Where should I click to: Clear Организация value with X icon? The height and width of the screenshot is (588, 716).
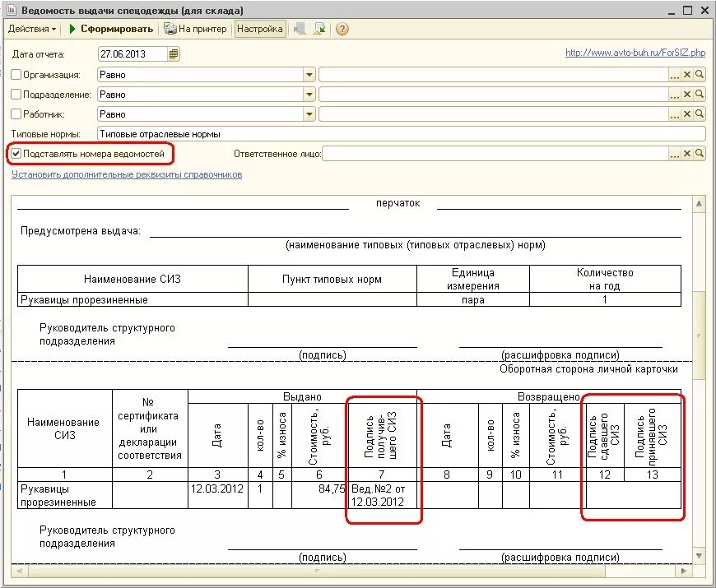[x=686, y=74]
